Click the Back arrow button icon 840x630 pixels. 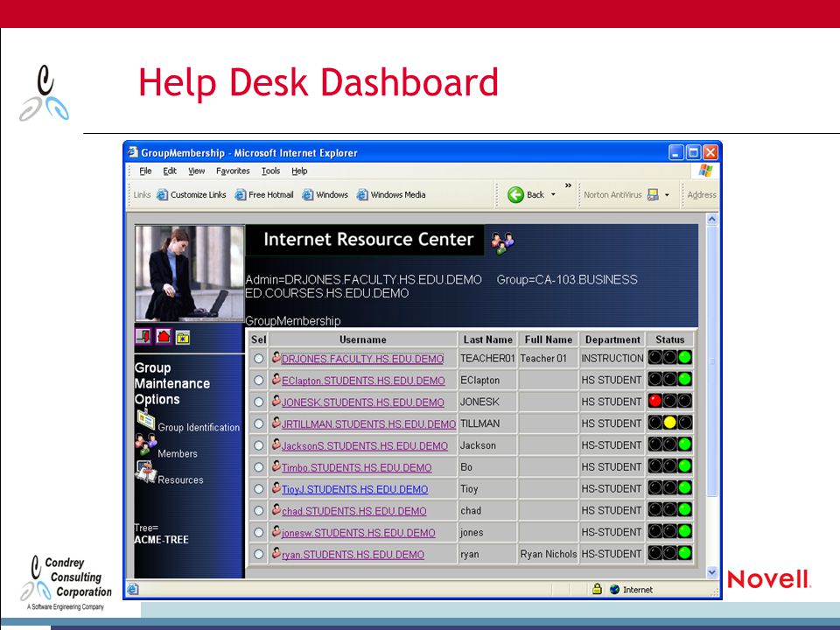(x=515, y=194)
